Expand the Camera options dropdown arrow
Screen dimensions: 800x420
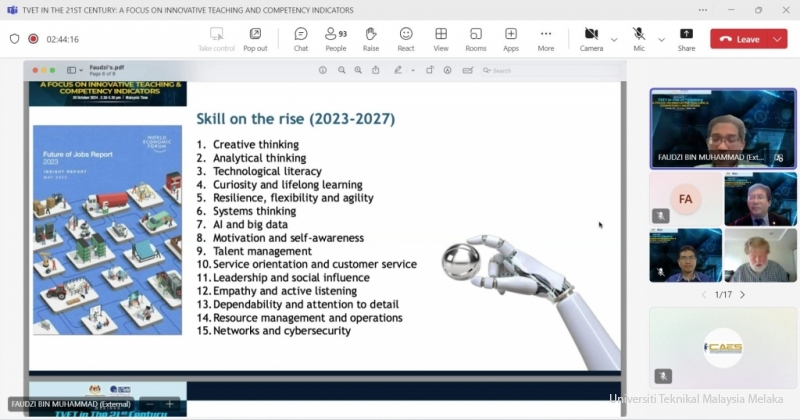tap(613, 39)
